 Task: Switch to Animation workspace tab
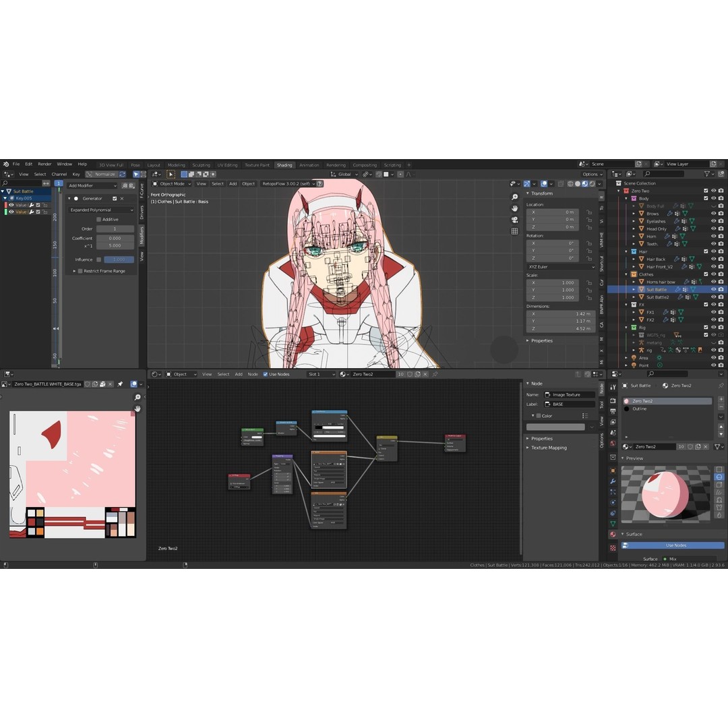[x=309, y=165]
